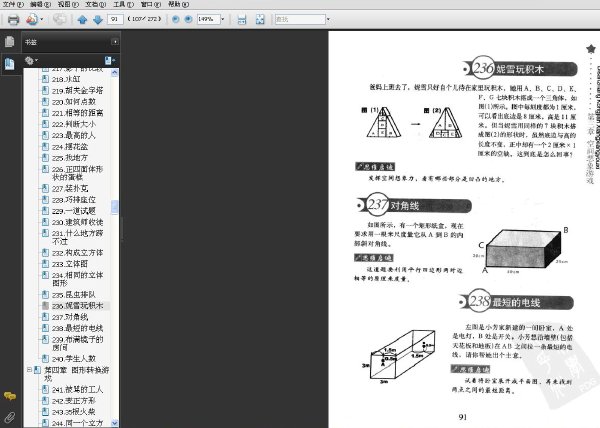This screenshot has width=600, height=428.
Task: Select bookmark 227.装扑克
Action: (x=70, y=188)
